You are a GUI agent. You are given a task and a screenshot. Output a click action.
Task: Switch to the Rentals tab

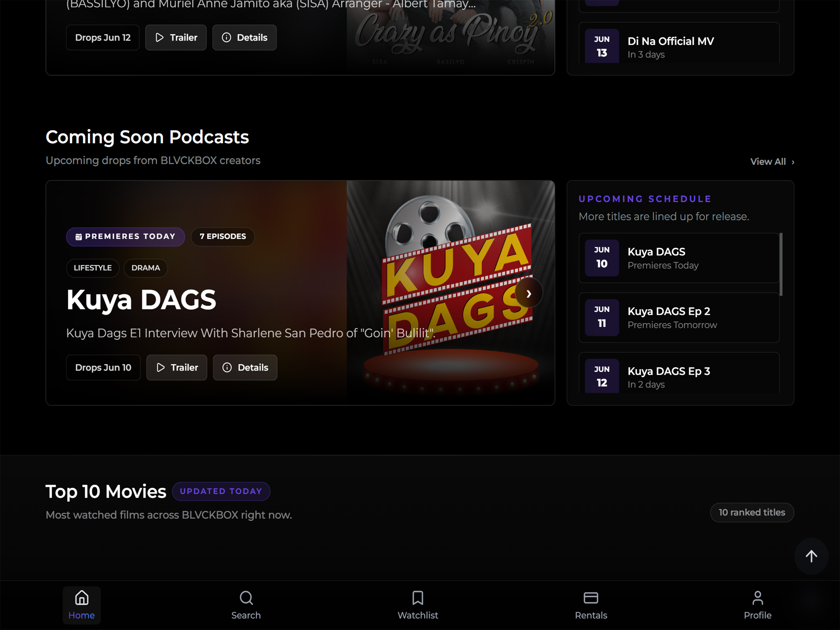click(x=591, y=605)
